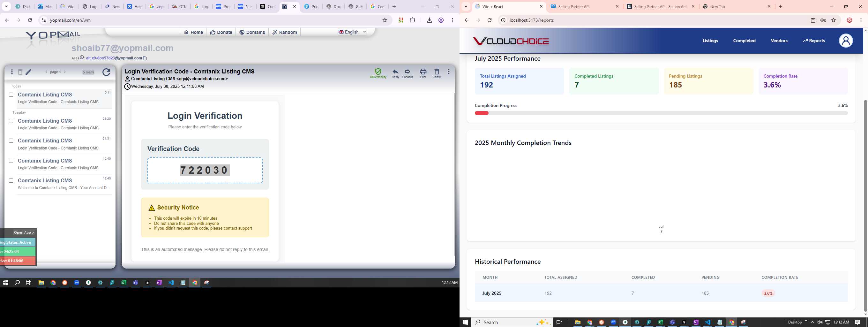The image size is (868, 327).
Task: Tick checkbox for 19:40 Login Verification email
Action: click(11, 161)
